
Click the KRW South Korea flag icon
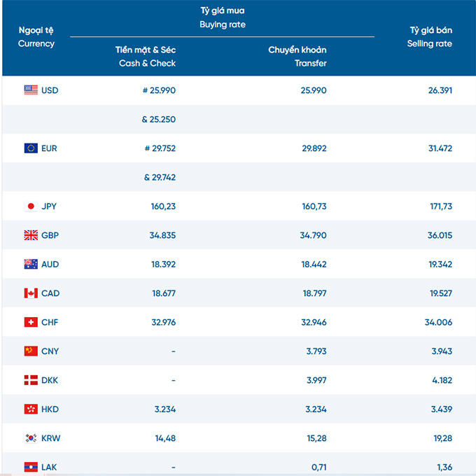click(x=31, y=438)
